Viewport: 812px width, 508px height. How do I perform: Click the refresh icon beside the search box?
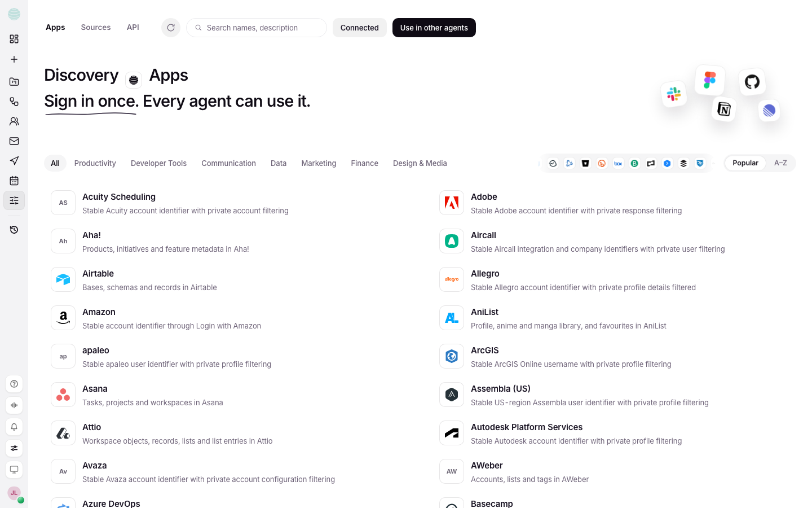(x=171, y=28)
